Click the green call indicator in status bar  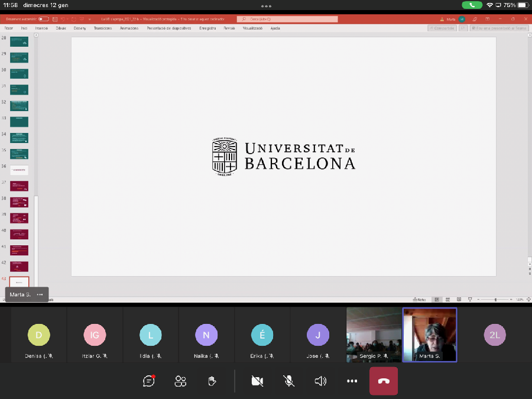click(472, 5)
